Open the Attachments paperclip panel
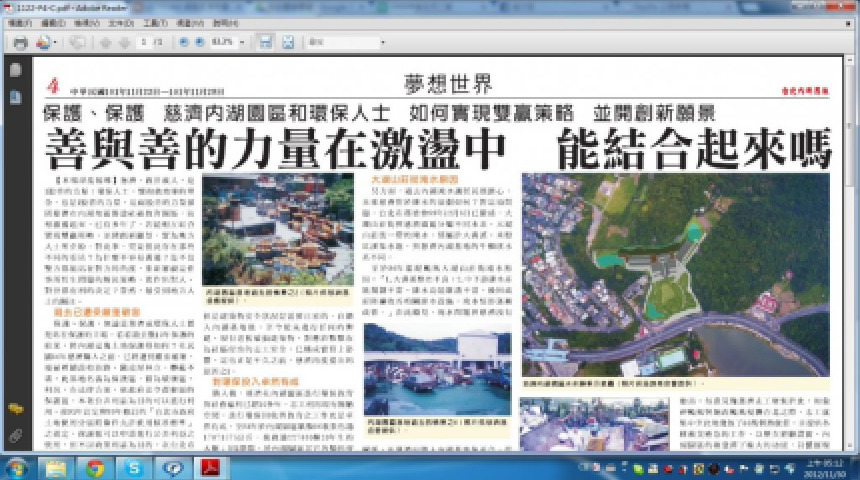Image resolution: width=860 pixels, height=480 pixels. point(15,435)
